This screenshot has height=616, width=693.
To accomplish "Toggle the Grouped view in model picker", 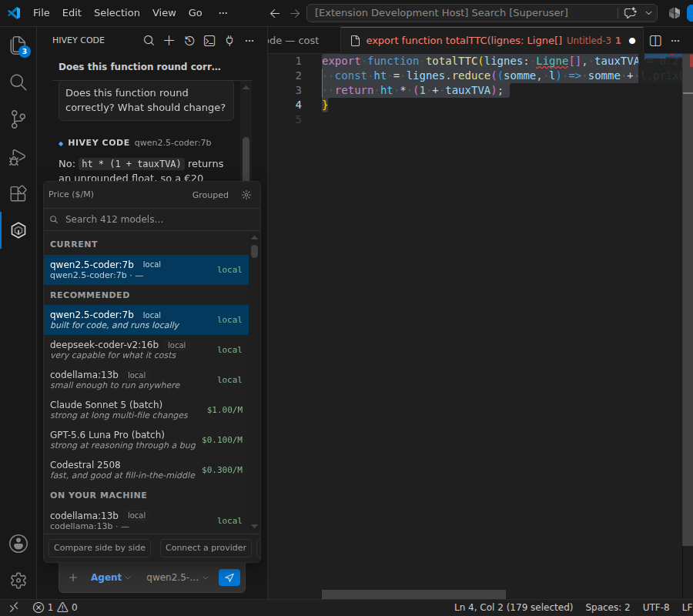I will click(x=210, y=195).
